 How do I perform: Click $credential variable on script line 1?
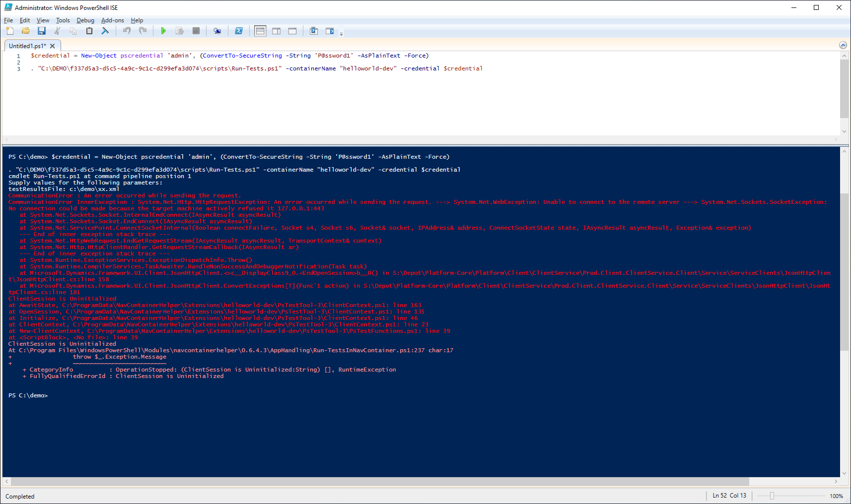coord(50,56)
